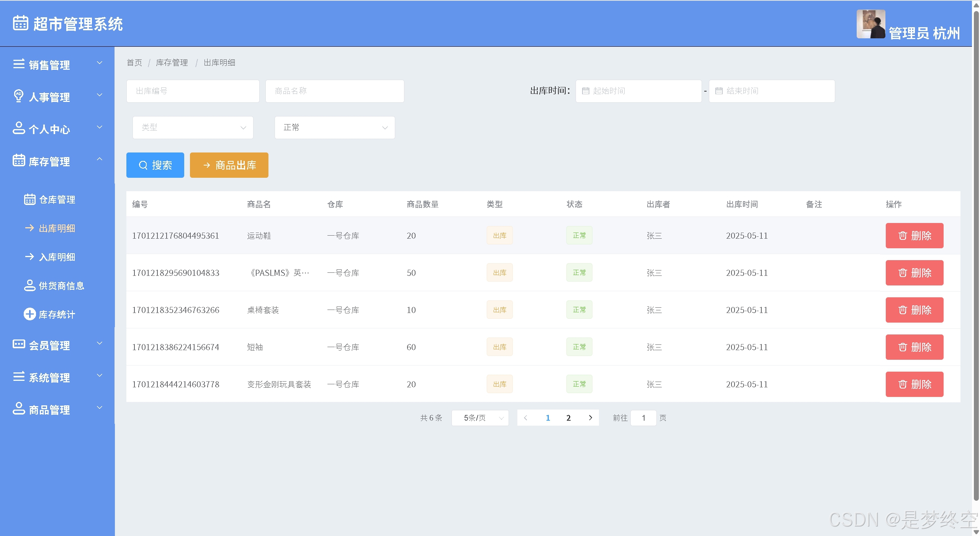This screenshot has width=980, height=536.
Task: Delete the 变形金刚玩具套装 record
Action: tap(914, 384)
